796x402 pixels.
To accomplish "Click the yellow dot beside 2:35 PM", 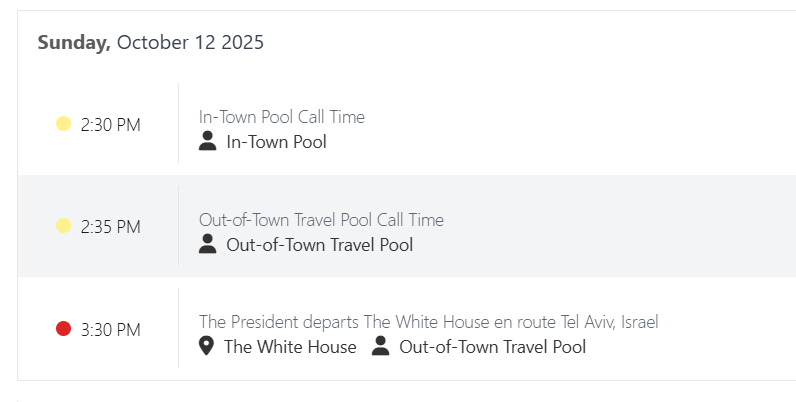I will 63,226.
